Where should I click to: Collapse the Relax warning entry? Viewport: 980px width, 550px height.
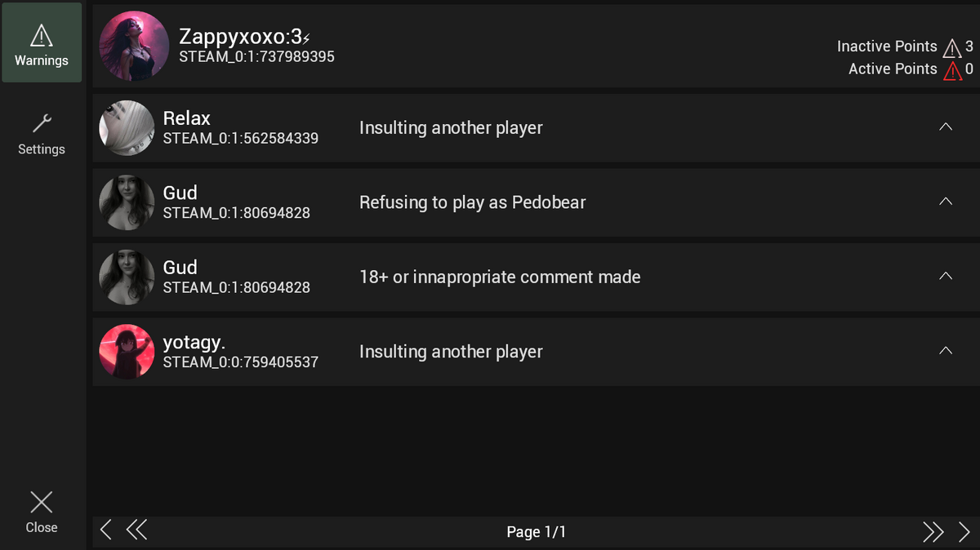pos(946,127)
